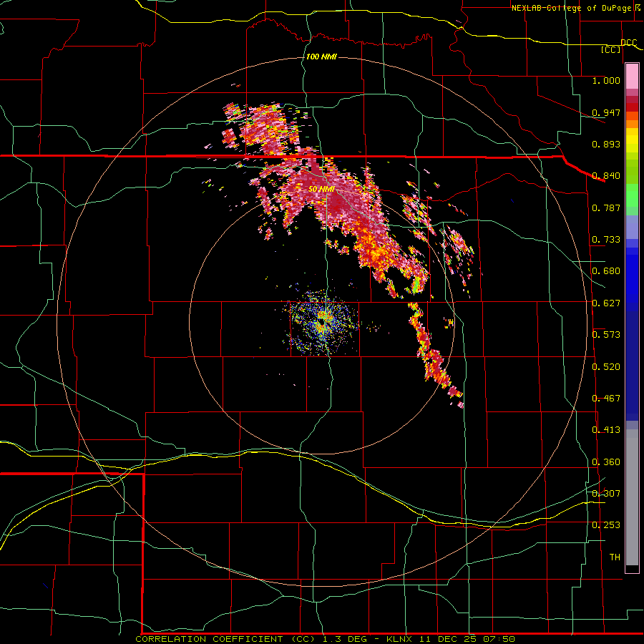Click the 0.787 color scale value
The image size is (644, 644).
click(606, 208)
